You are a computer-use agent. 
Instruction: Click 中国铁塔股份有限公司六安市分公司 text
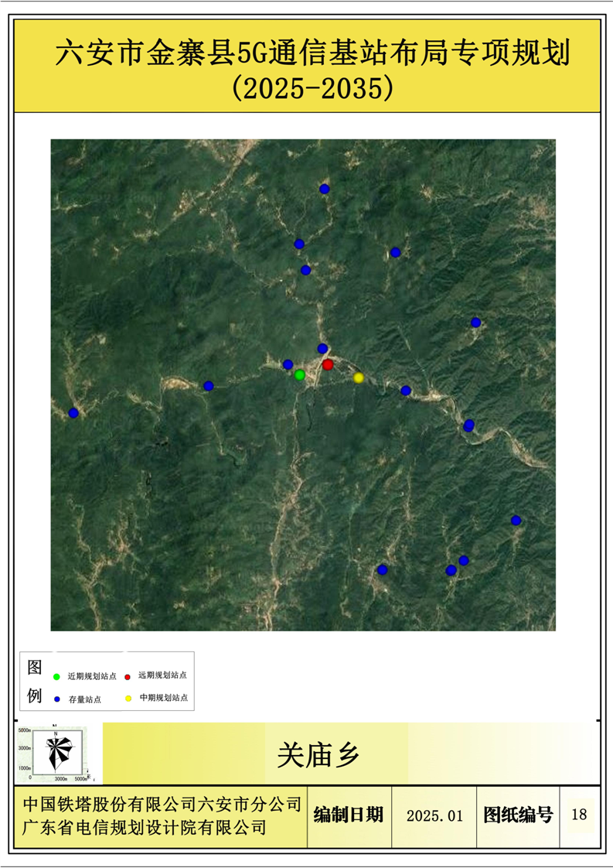[x=162, y=805]
